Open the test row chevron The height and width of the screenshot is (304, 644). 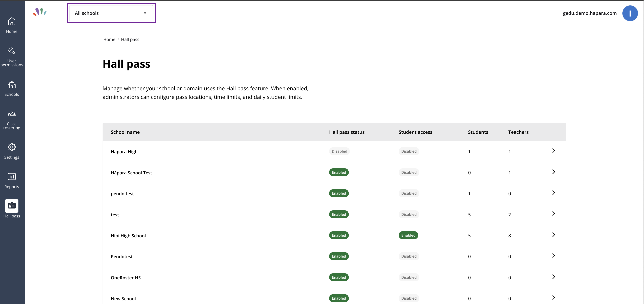[x=554, y=214]
